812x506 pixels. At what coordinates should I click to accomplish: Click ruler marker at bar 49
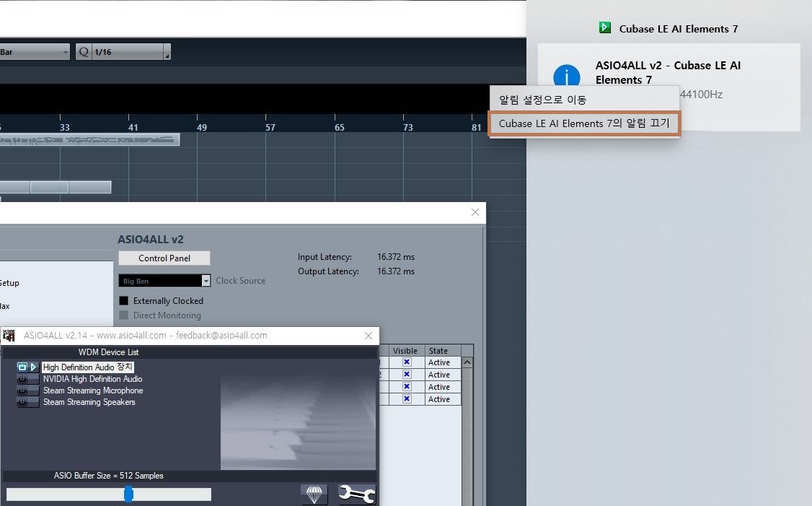click(x=201, y=127)
